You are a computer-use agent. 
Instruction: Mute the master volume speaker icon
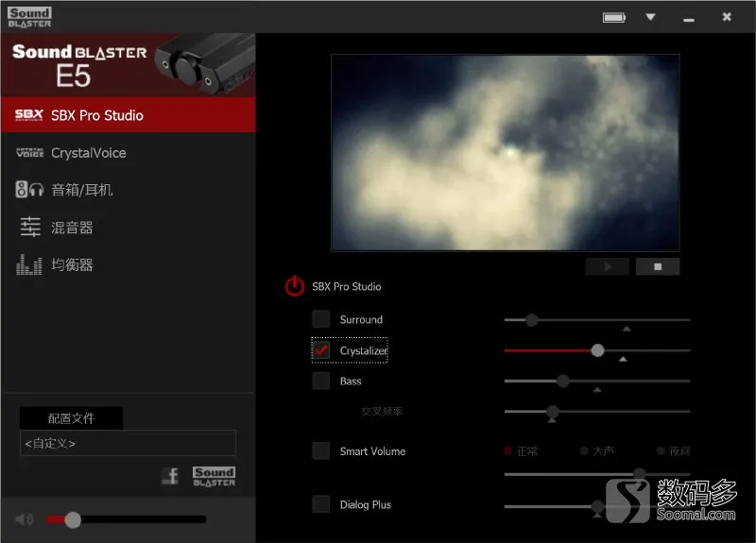pyautogui.click(x=24, y=518)
